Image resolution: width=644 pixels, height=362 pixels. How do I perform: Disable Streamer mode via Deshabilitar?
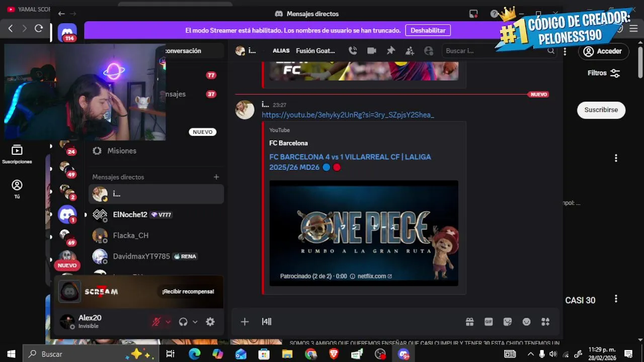[x=428, y=31]
